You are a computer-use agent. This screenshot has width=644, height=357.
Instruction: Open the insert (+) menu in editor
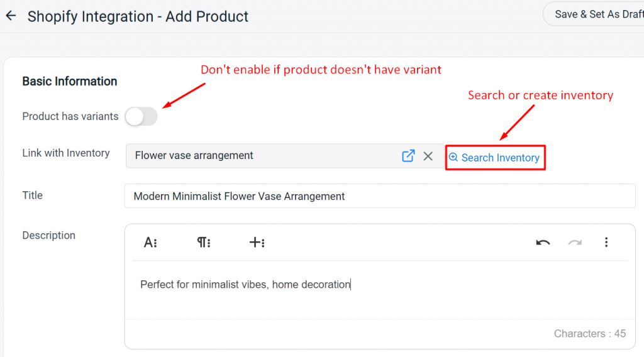(257, 243)
